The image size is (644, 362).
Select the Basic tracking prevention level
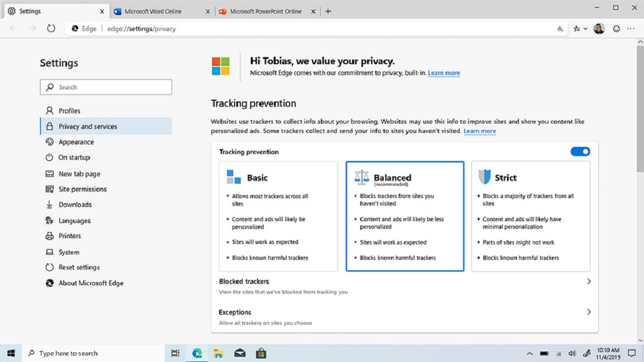click(x=278, y=217)
